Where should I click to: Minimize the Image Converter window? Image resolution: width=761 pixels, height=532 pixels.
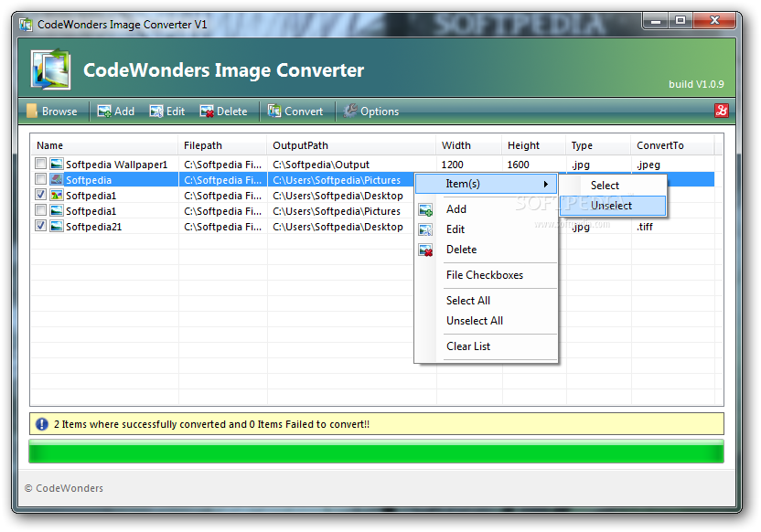pos(656,20)
